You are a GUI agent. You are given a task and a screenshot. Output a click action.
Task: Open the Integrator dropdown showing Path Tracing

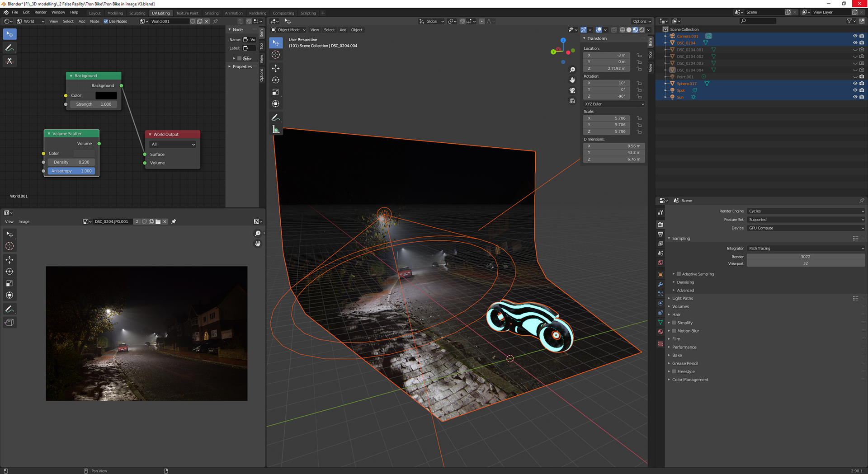(x=806, y=249)
